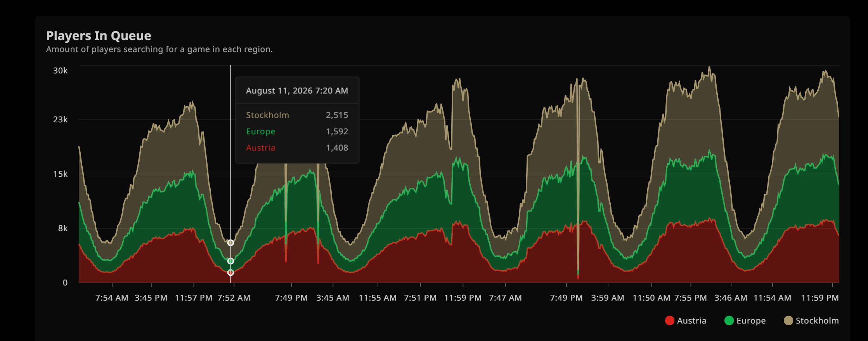Click the tan Stockholm data point marker on the hover line
Screen dimensions: 868x341
coord(230,243)
